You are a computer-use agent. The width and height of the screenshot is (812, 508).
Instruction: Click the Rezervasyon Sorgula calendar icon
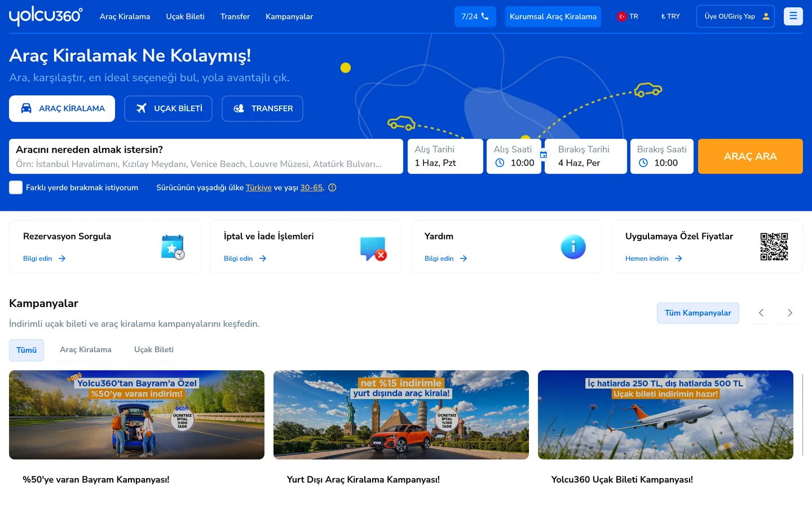173,247
